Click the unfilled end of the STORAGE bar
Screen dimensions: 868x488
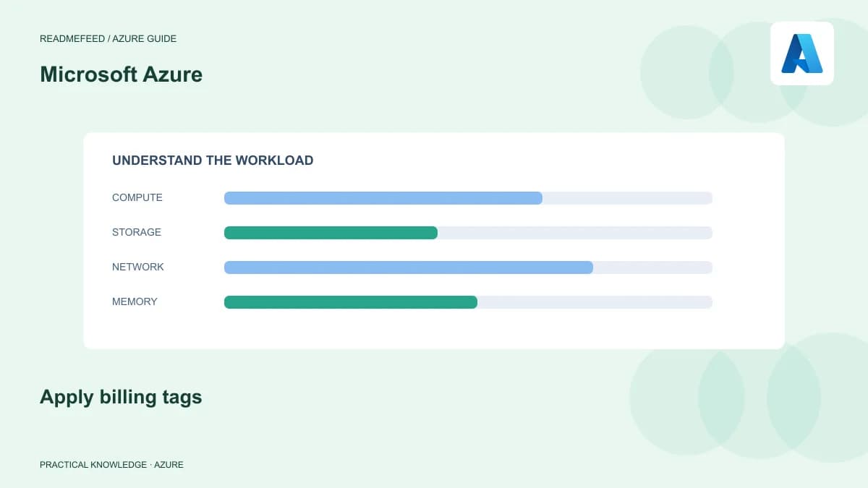tap(575, 233)
